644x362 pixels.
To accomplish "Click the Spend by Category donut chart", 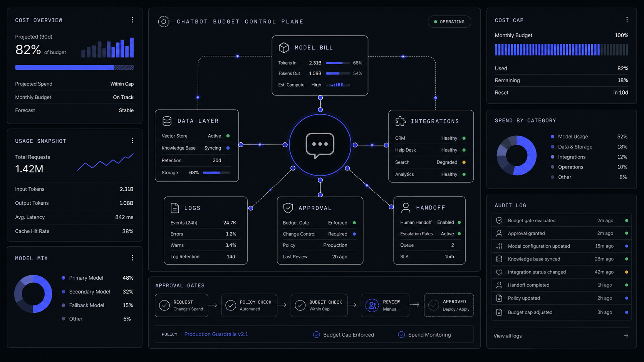I will [517, 155].
